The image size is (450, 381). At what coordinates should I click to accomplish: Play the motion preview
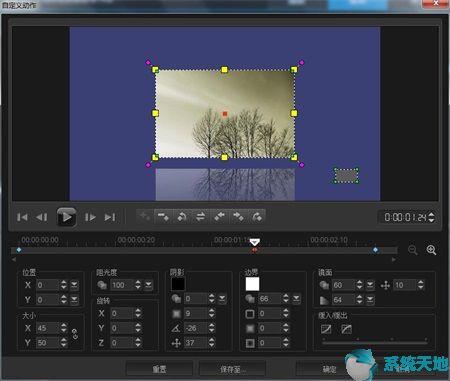click(x=66, y=217)
